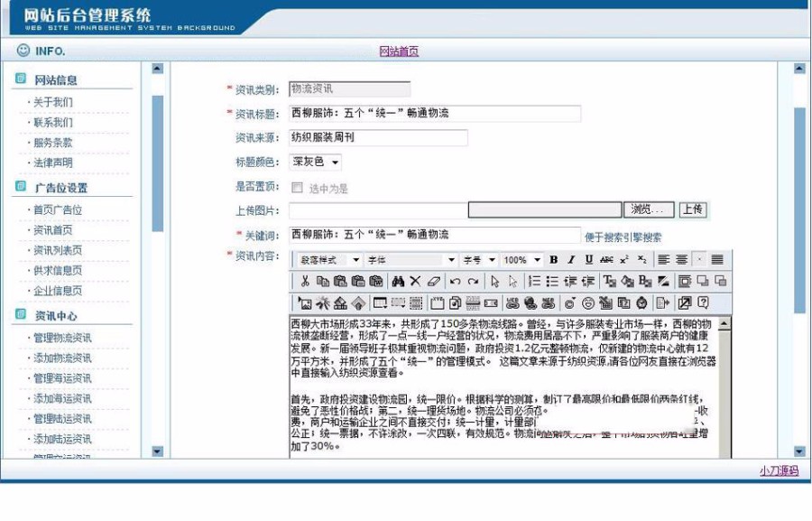The image size is (812, 521).
Task: Maximize editor with fullscreen arrow icon
Action: coord(685,303)
